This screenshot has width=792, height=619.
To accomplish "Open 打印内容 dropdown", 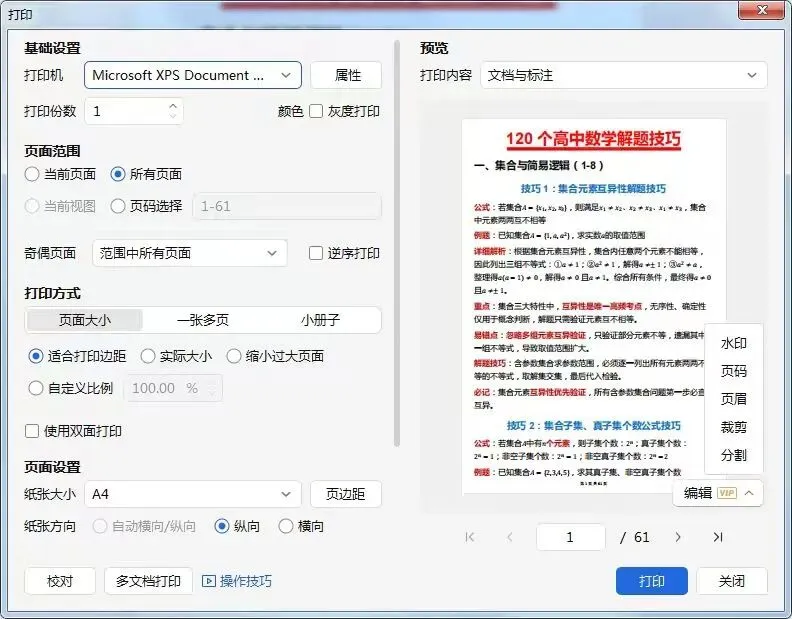I will point(624,75).
